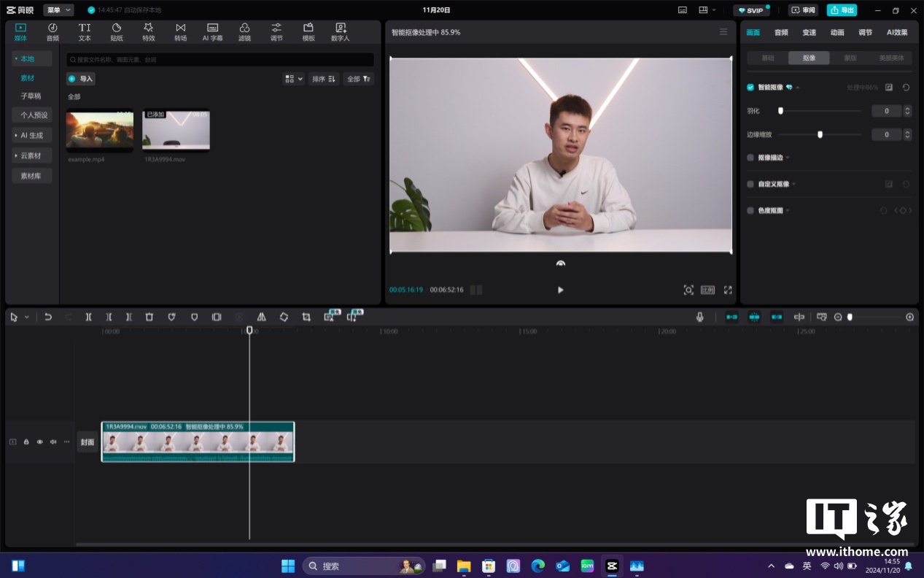Open the 特效 (effects) panel
This screenshot has height=578, width=924.
(149, 32)
